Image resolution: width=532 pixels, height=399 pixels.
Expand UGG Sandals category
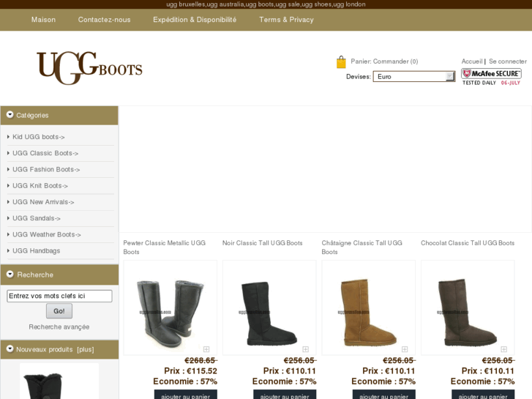click(x=37, y=218)
